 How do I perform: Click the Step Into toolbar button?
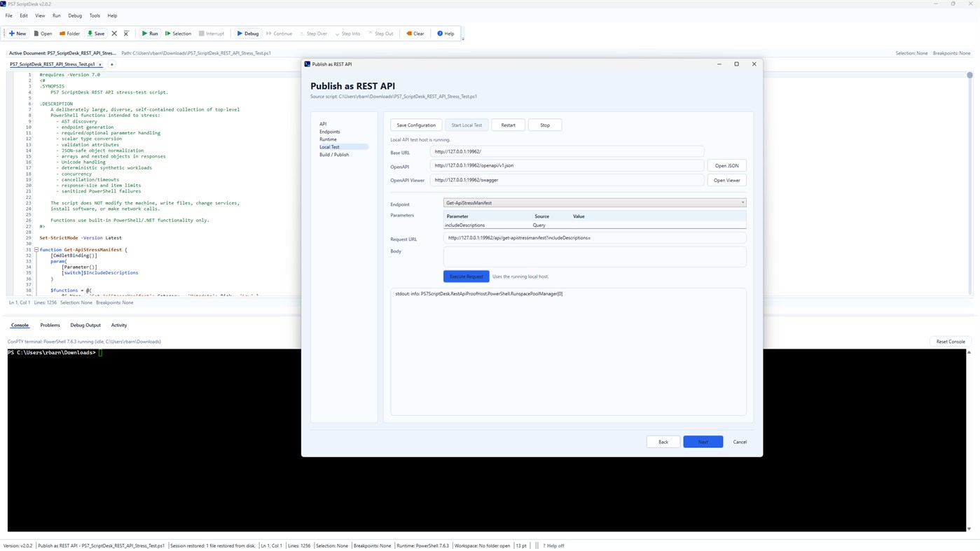[x=347, y=34]
